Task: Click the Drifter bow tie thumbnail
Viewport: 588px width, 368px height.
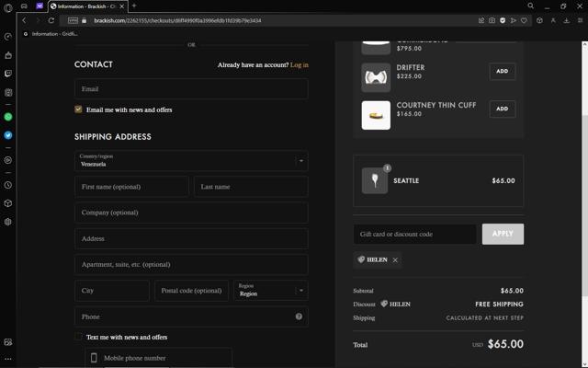Action: 376,77
